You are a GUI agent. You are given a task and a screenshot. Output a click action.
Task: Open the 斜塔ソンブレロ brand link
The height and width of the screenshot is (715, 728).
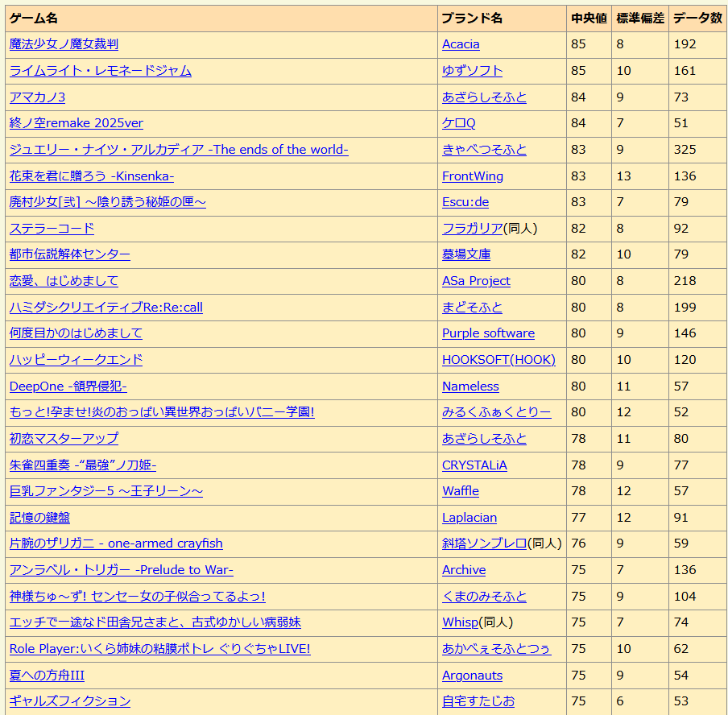(484, 543)
